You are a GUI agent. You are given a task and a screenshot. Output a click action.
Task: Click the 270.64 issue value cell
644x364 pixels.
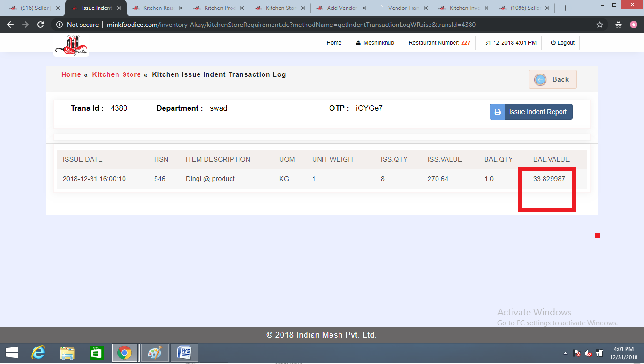438,179
